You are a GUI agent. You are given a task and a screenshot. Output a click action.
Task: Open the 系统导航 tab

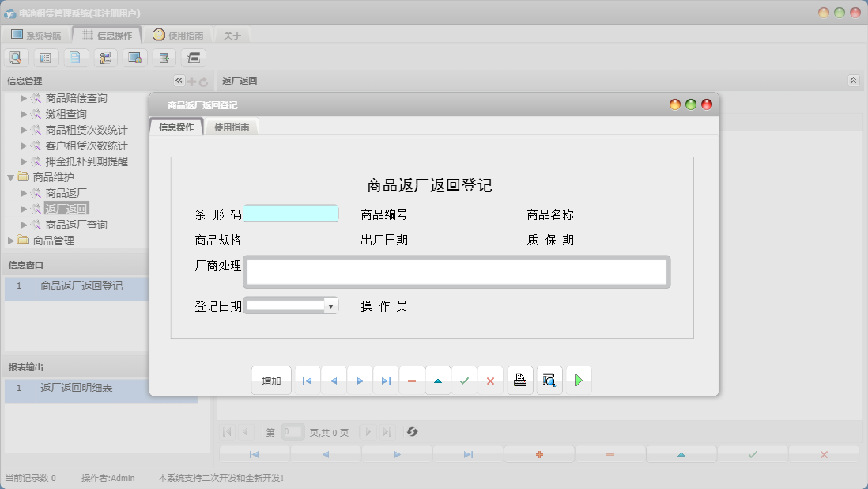(38, 34)
